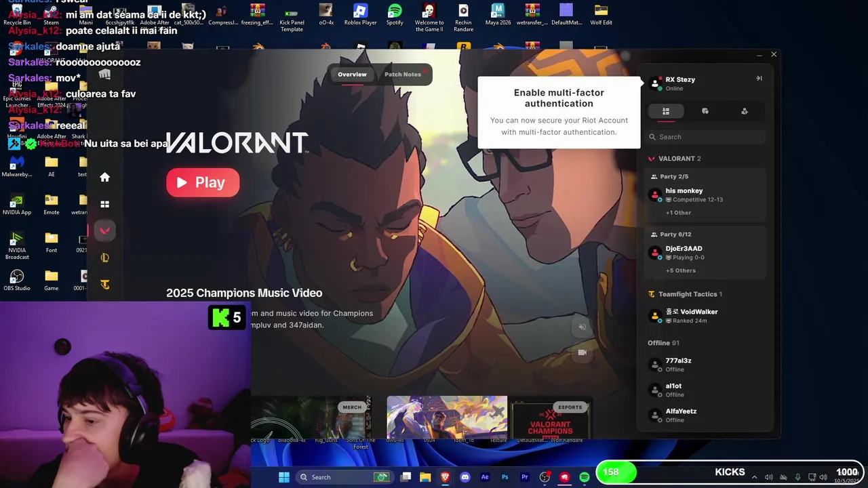Open the Riot client home page

104,177
